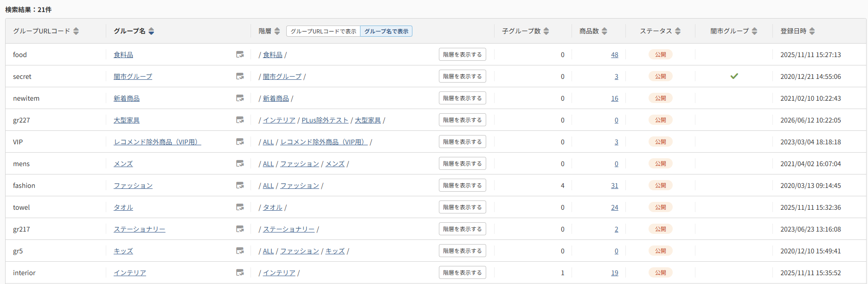
Task: Open the window icon in interior row
Action: [240, 273]
